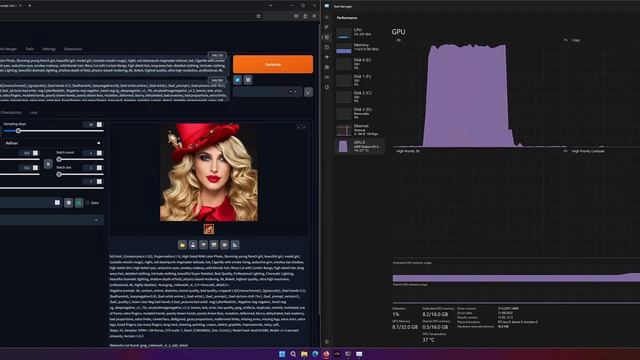This screenshot has width=640, height=360.
Task: Select Ethernet in the Performance list
Action: (360, 130)
